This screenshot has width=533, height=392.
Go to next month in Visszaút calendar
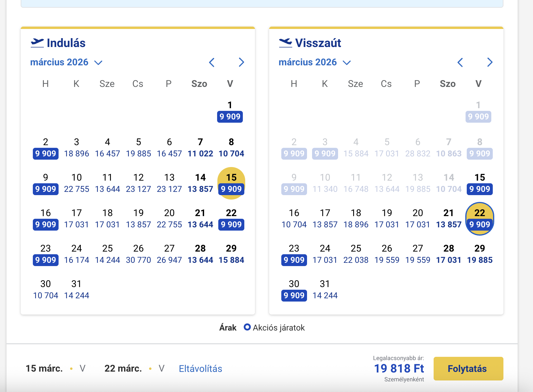[490, 62]
